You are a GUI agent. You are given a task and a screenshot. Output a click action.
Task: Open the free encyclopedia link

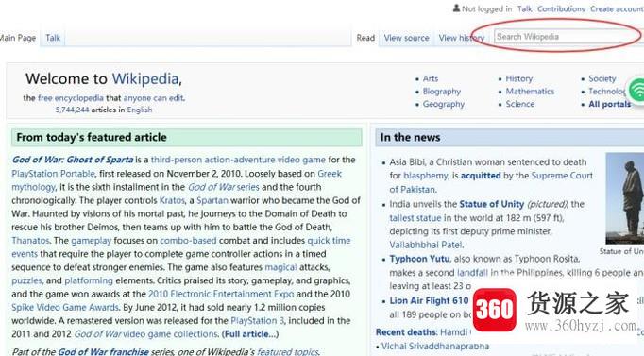click(x=71, y=98)
